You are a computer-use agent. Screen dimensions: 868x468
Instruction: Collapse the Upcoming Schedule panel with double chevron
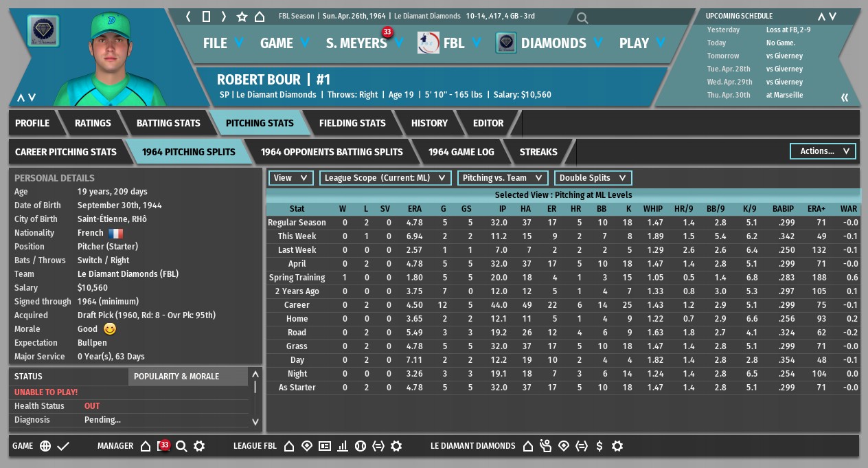pos(845,97)
